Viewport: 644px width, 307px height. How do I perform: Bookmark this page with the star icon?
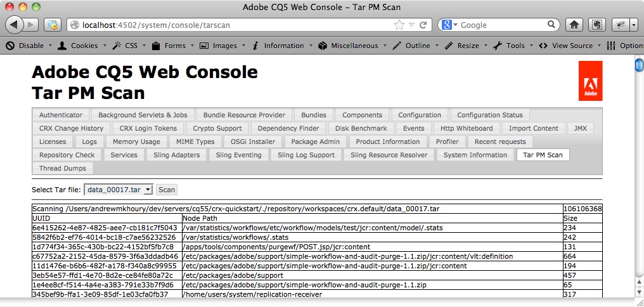tap(399, 25)
